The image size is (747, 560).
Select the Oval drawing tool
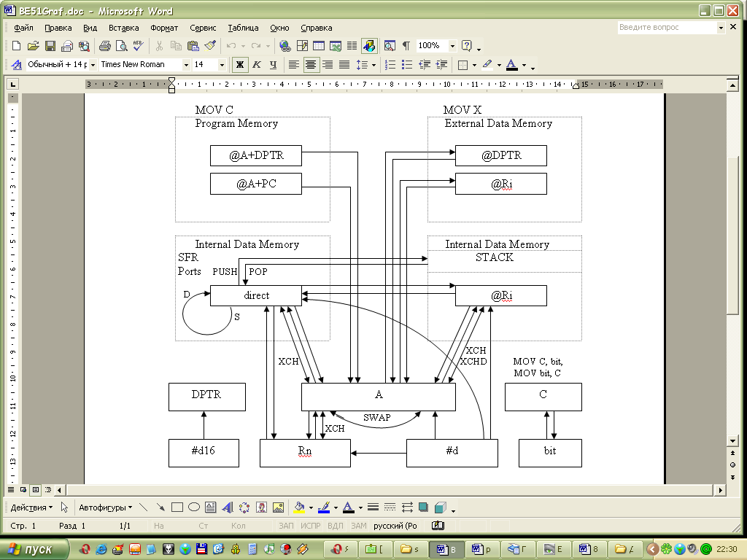click(194, 507)
